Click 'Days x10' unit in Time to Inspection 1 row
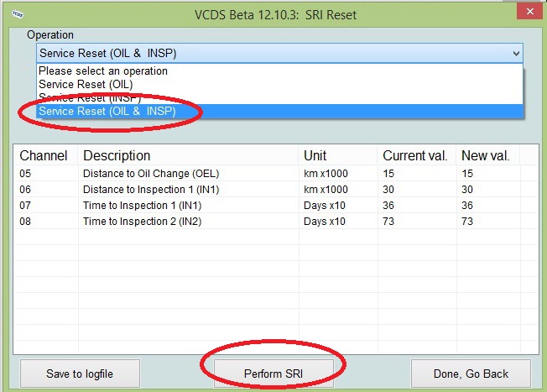This screenshot has width=547, height=392. [325, 206]
